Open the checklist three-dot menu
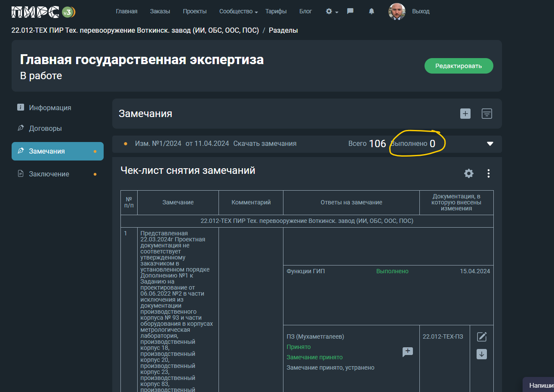 pos(488,173)
